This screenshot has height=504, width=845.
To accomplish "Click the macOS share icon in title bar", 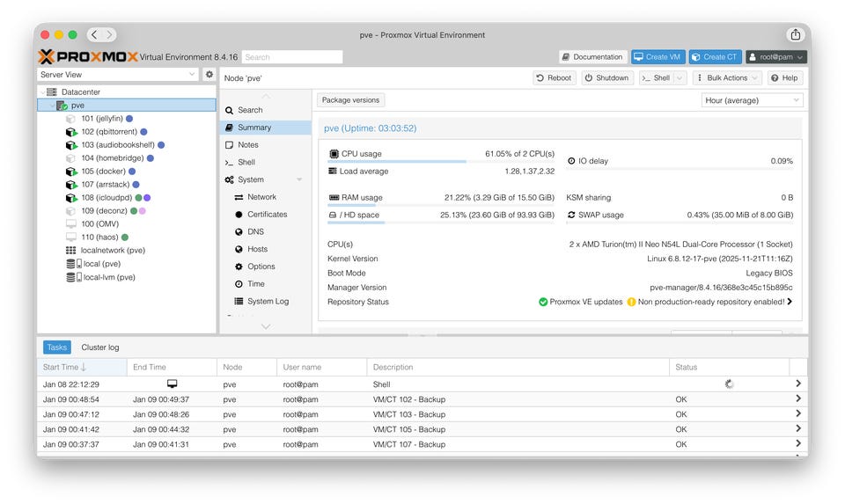I will (x=796, y=35).
